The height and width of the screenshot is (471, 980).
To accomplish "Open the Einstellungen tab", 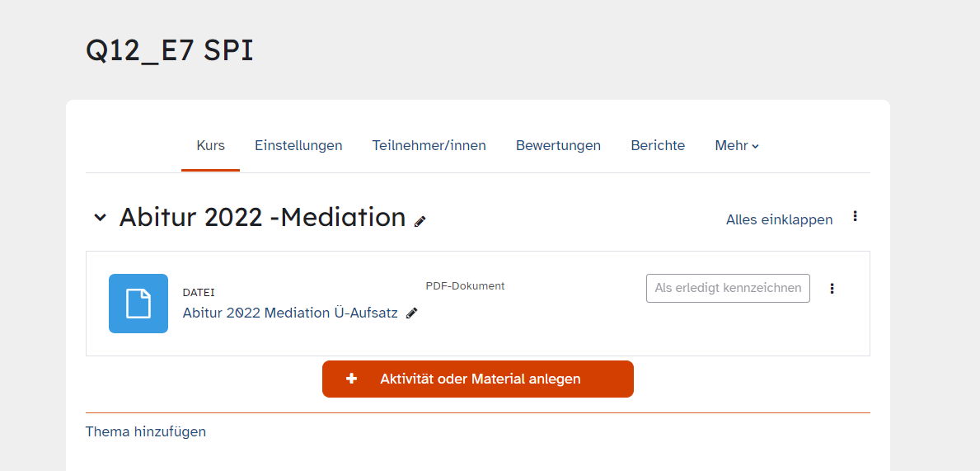I will (x=298, y=146).
